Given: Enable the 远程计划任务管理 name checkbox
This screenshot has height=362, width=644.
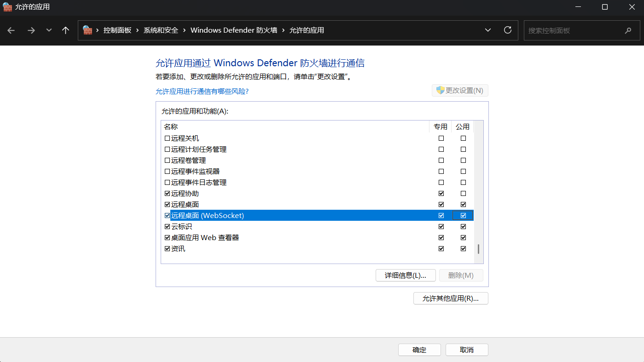Looking at the screenshot, I should (x=168, y=149).
